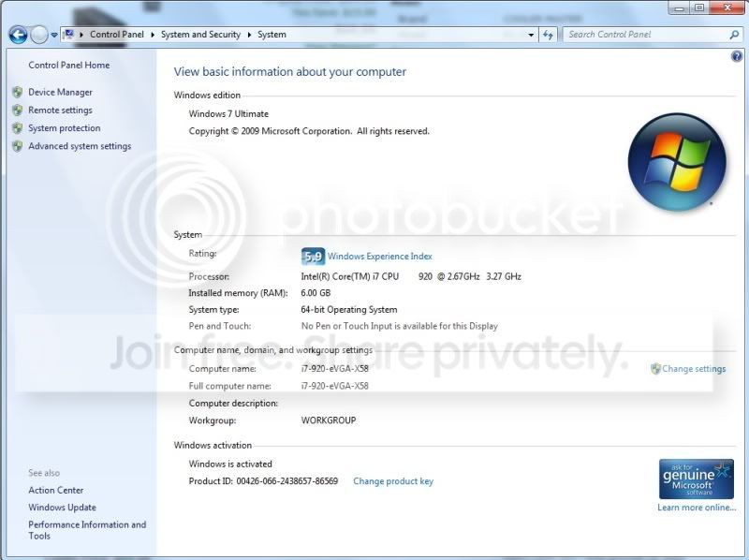Select System and Security in breadcrumb
The image size is (749, 560).
[x=200, y=35]
